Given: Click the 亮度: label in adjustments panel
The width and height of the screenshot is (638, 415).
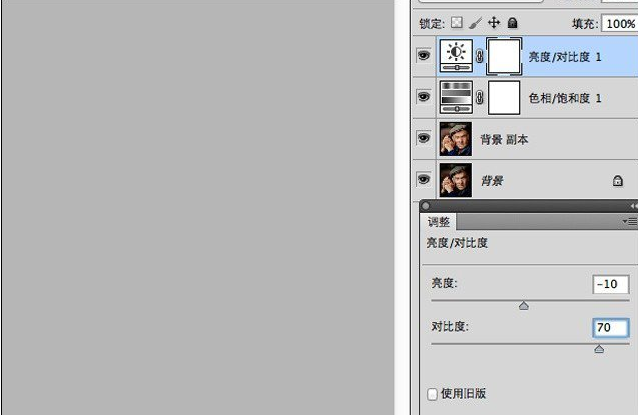Looking at the screenshot, I should [x=444, y=283].
